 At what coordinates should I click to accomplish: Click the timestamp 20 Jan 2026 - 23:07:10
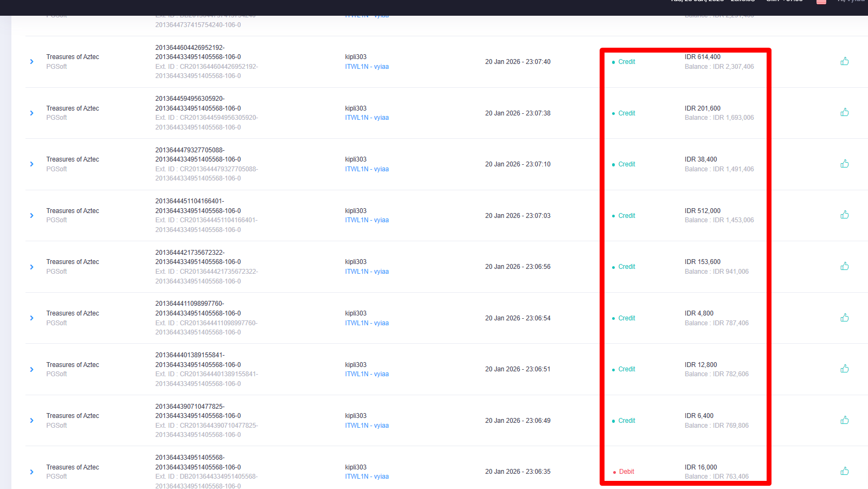(x=518, y=164)
